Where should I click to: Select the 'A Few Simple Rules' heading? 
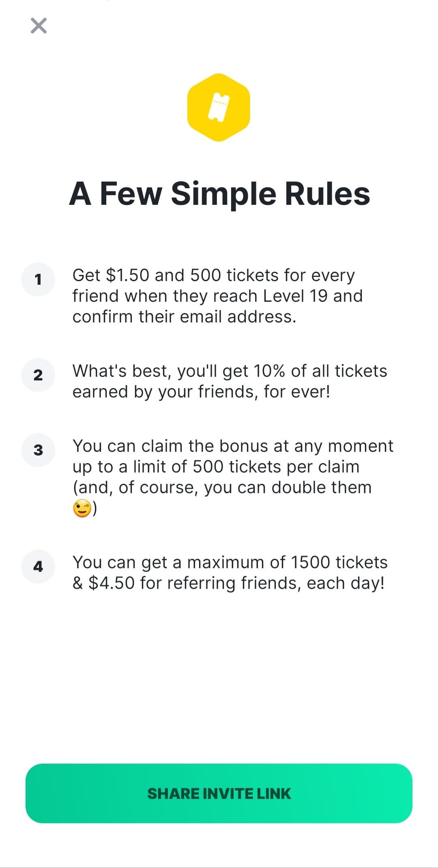(219, 193)
